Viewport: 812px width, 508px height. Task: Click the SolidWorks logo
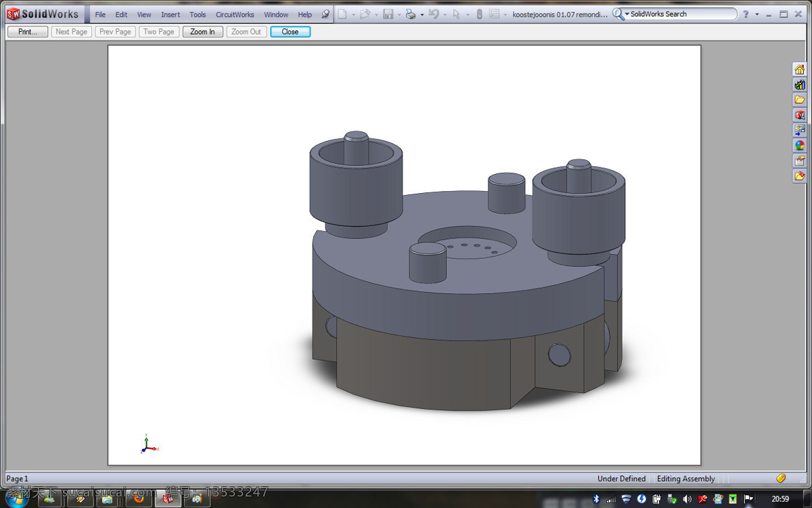43,14
